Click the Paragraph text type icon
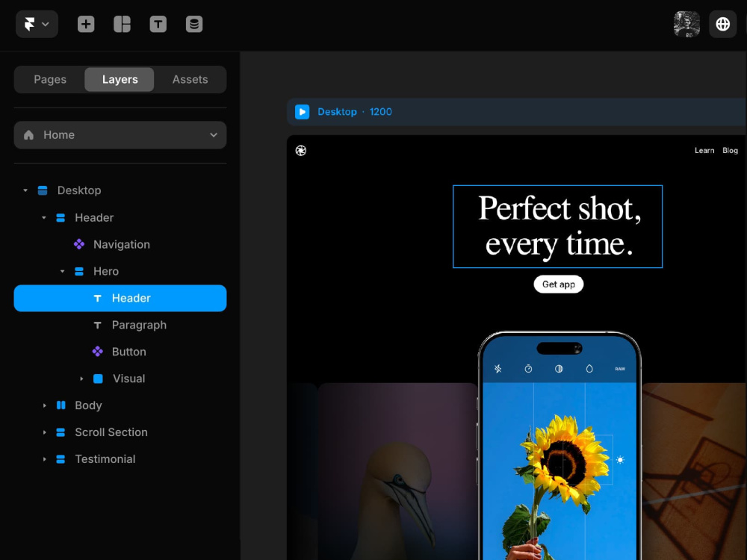The image size is (747, 560). (x=98, y=326)
